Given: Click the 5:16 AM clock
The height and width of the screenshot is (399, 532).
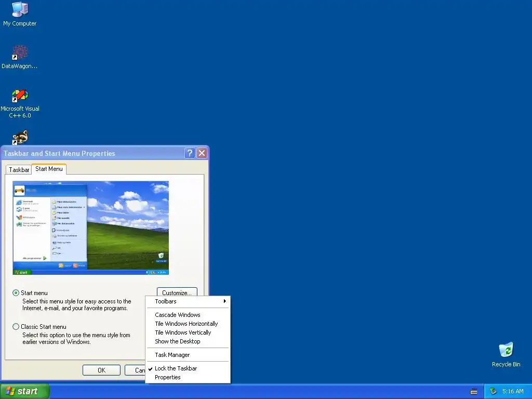Looking at the screenshot, I should [x=513, y=392].
